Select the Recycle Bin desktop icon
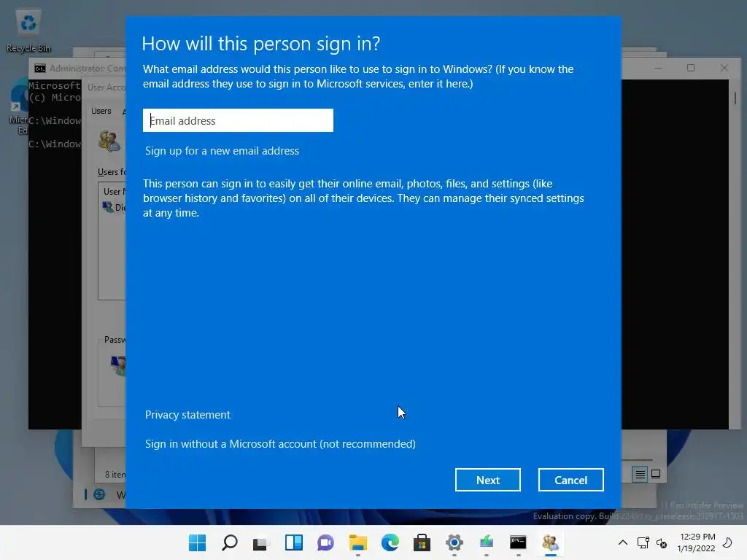 [x=28, y=31]
